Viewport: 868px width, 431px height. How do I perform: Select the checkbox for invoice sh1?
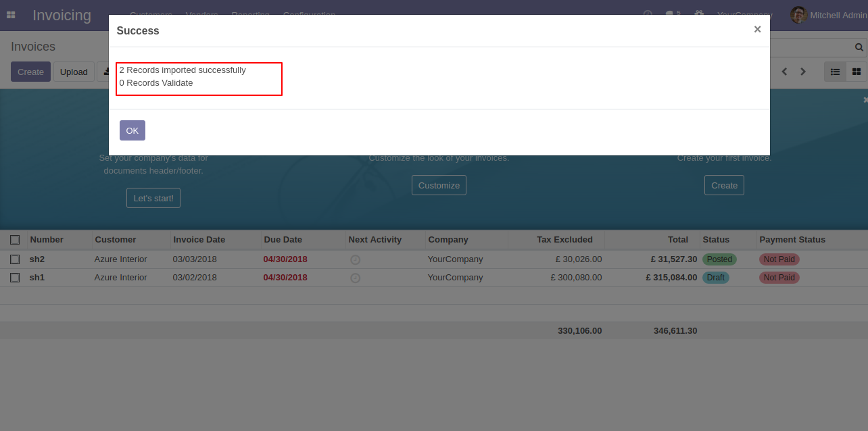click(15, 278)
